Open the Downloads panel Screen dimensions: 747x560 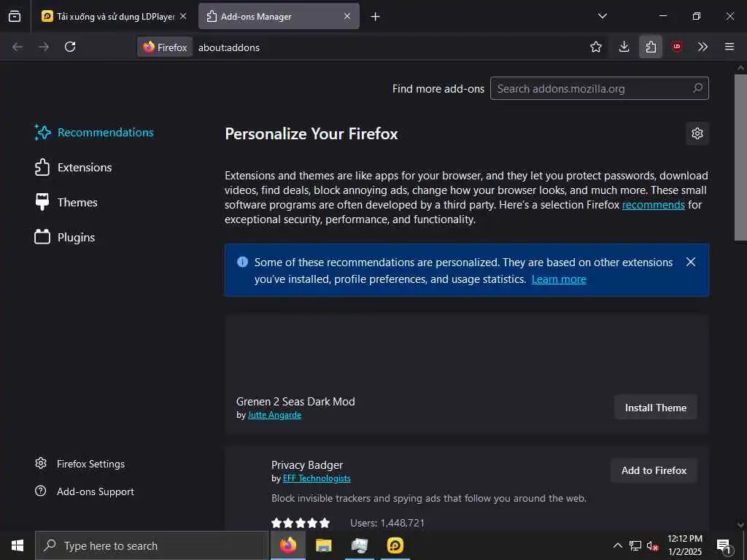[624, 47]
